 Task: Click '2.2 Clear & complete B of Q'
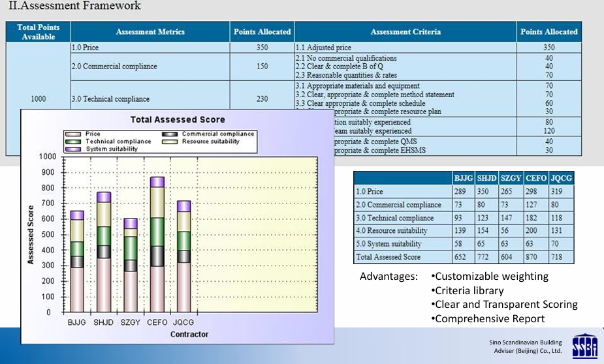point(340,67)
